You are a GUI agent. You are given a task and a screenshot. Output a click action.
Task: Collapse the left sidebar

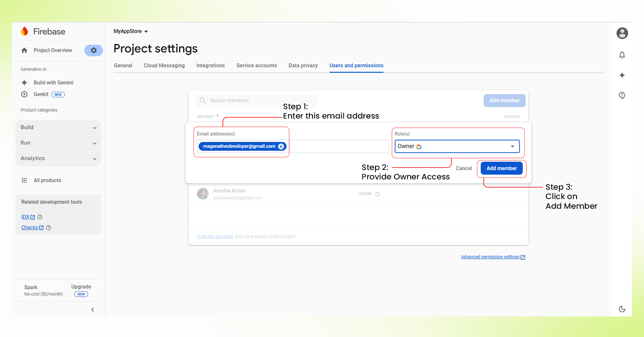click(x=92, y=310)
